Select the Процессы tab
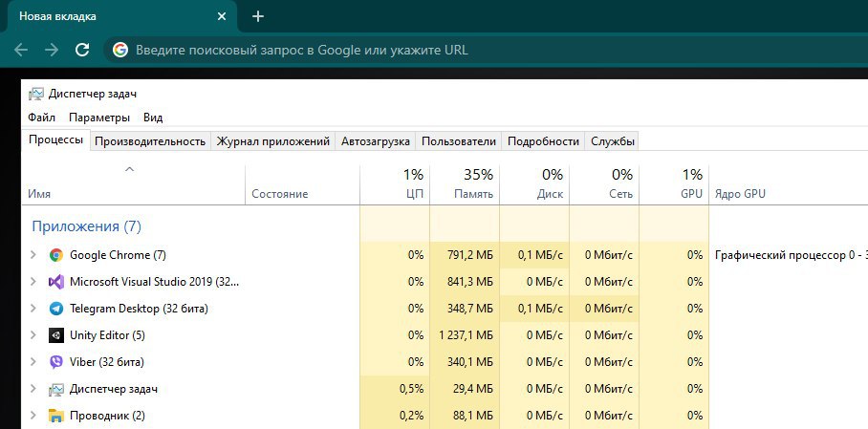 click(55, 140)
